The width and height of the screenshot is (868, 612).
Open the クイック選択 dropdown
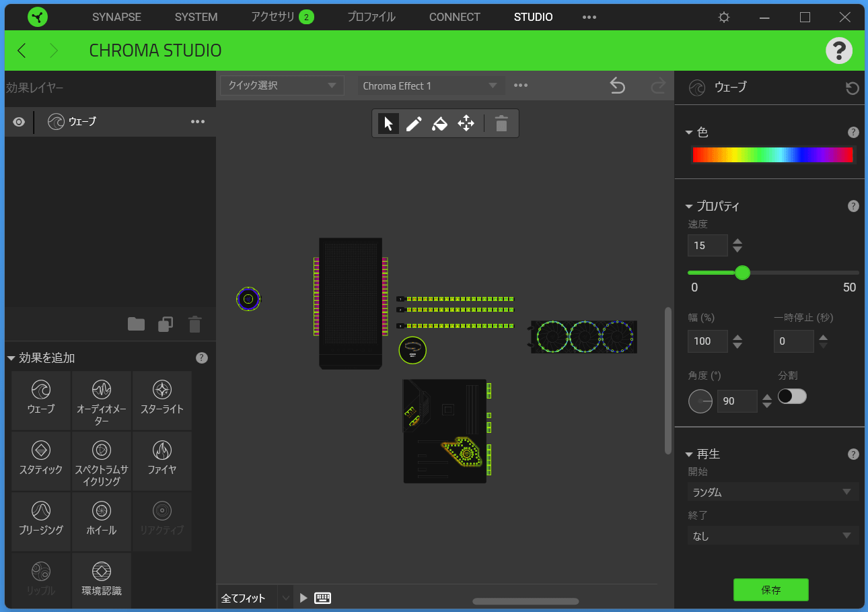(x=282, y=86)
